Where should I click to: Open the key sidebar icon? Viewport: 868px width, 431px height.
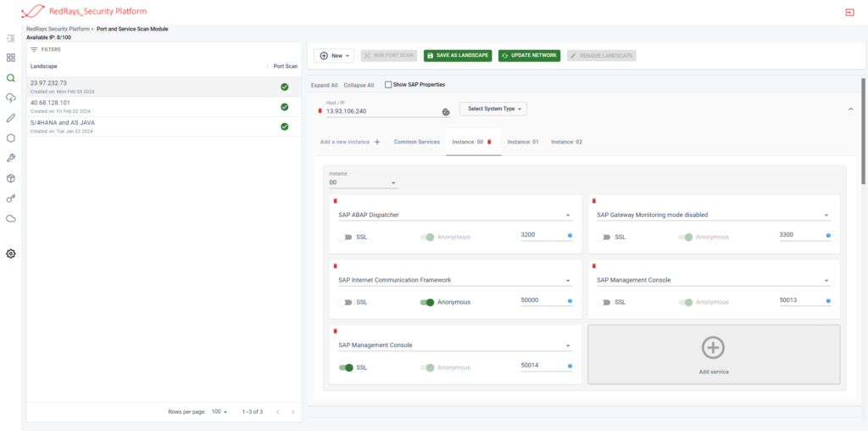10,199
